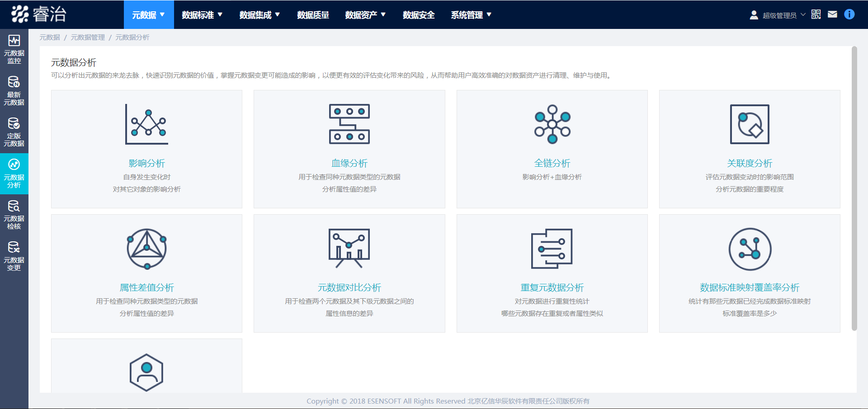Open the QR code icon in header
This screenshot has height=409, width=868.
816,14
